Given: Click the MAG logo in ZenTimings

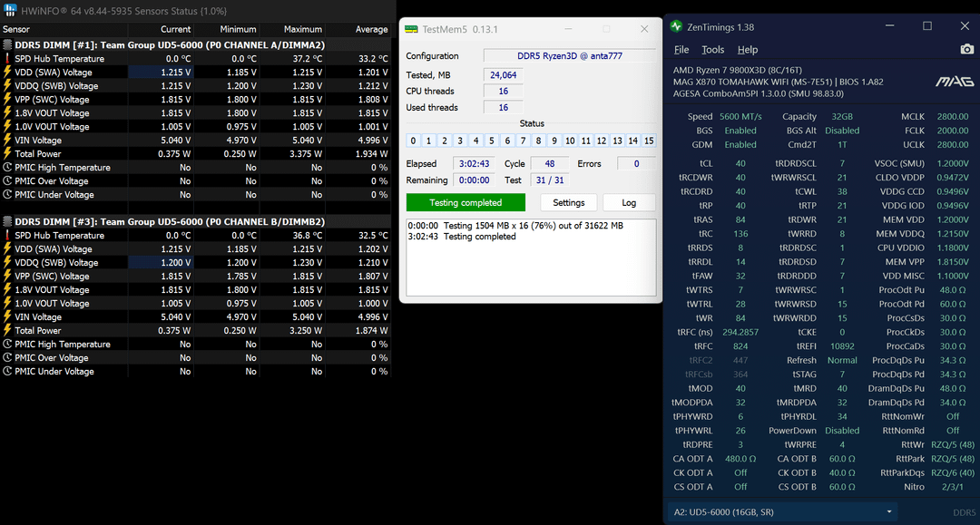Looking at the screenshot, I should (954, 82).
